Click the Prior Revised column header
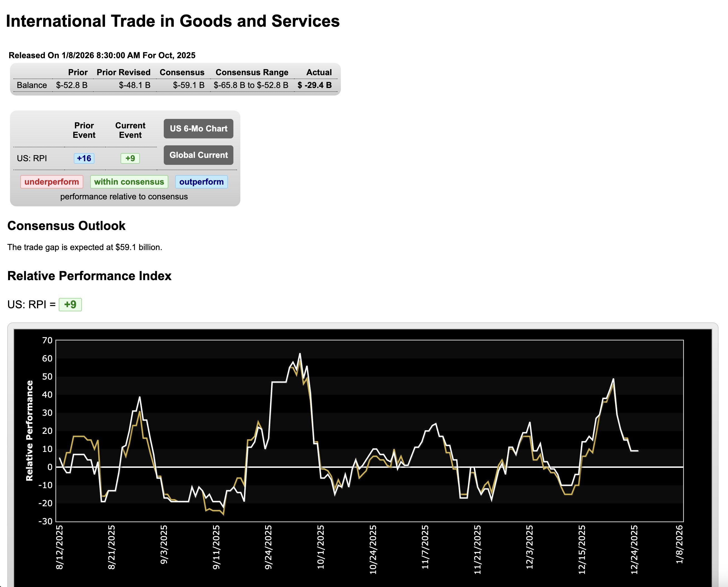Image resolution: width=728 pixels, height=587 pixels. (x=123, y=72)
